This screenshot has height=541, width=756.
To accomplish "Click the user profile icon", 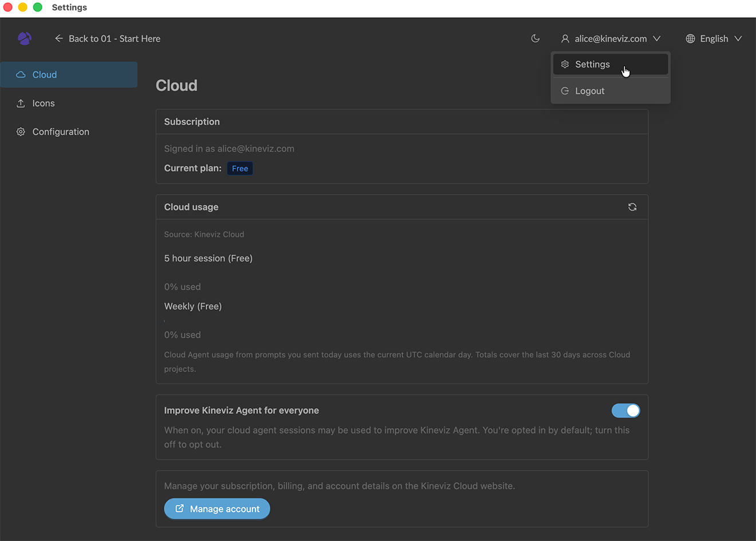I will click(x=565, y=38).
